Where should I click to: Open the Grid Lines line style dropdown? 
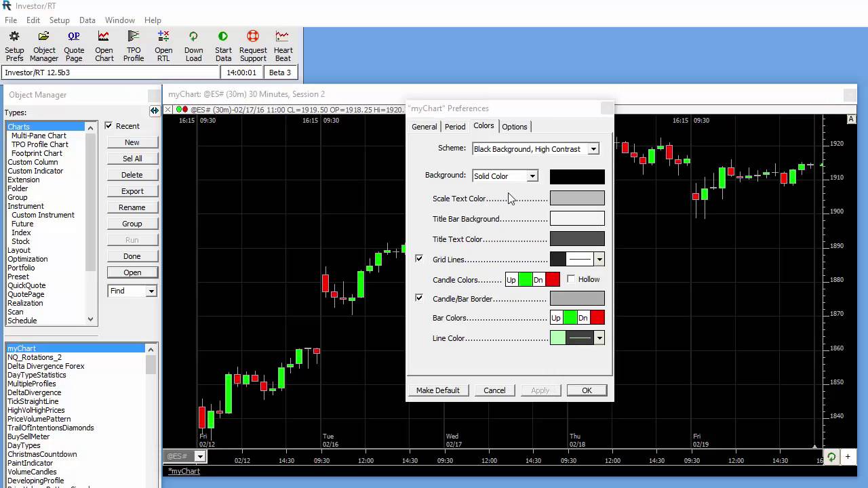[599, 259]
